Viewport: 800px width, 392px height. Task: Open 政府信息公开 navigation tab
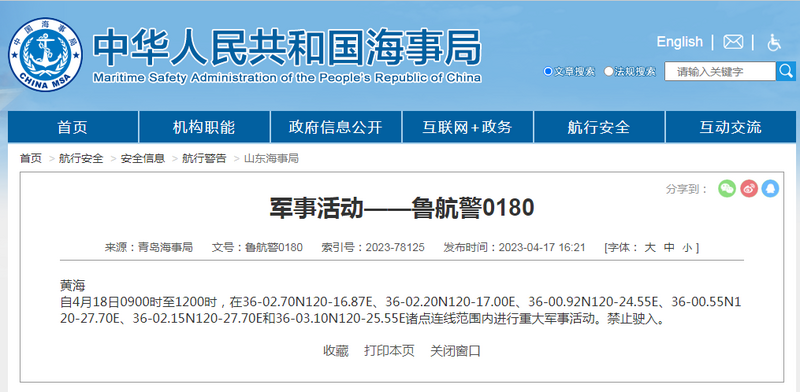click(336, 127)
